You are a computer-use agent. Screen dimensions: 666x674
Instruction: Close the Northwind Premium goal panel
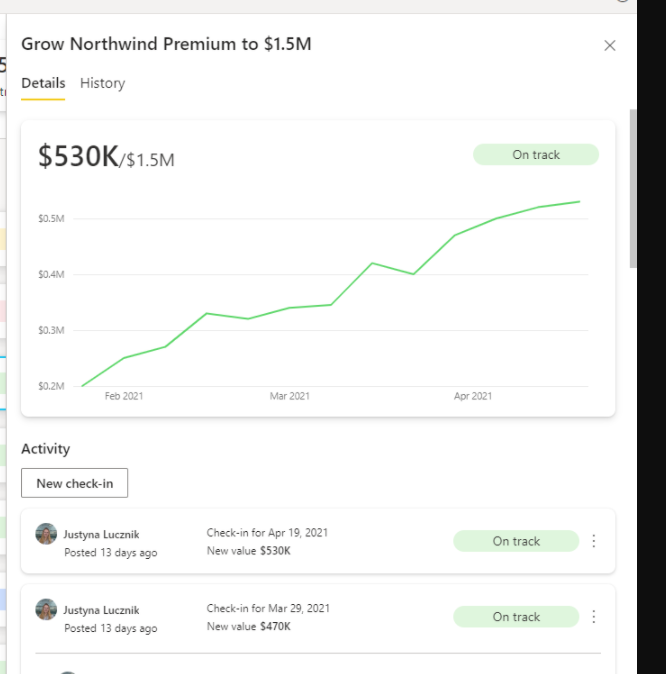pos(610,45)
